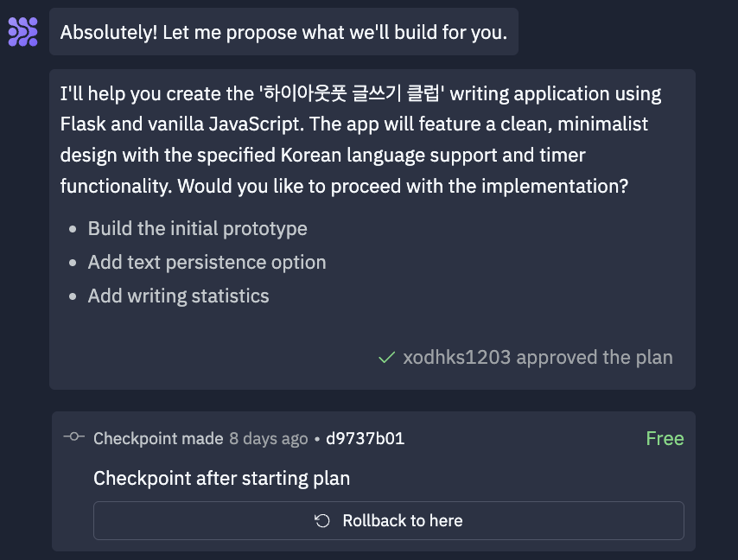738x560 pixels.
Task: Click the "Build the initial prototype" plan item
Action: pyautogui.click(x=197, y=229)
